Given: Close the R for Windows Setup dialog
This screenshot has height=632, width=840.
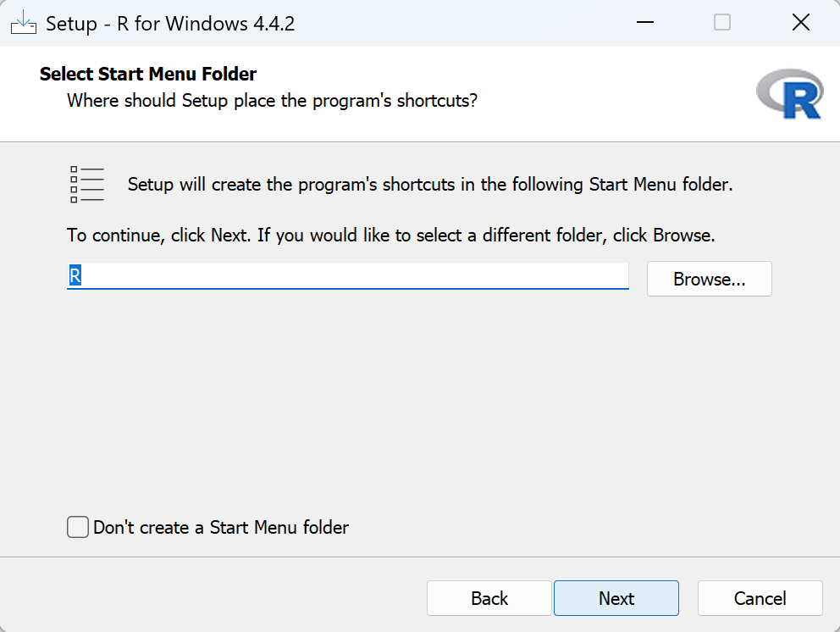Looking at the screenshot, I should click(x=800, y=23).
